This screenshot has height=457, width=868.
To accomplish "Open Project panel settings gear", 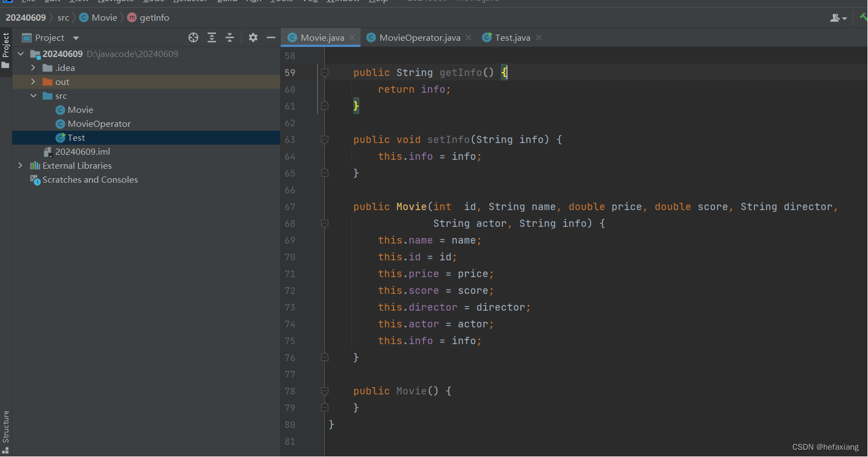I will click(253, 37).
